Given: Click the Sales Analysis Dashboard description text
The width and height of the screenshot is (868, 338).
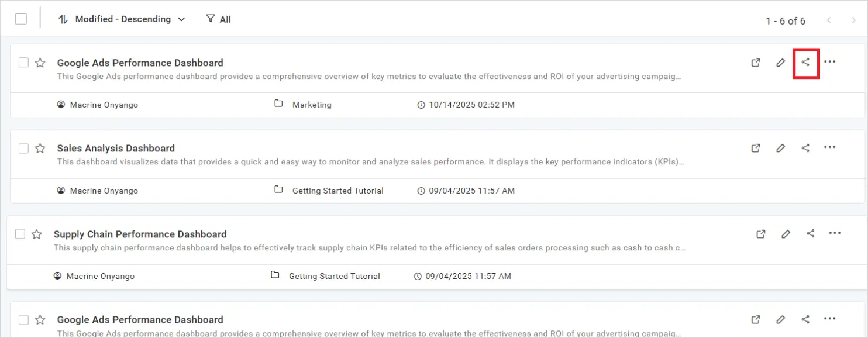Looking at the screenshot, I should (x=370, y=161).
